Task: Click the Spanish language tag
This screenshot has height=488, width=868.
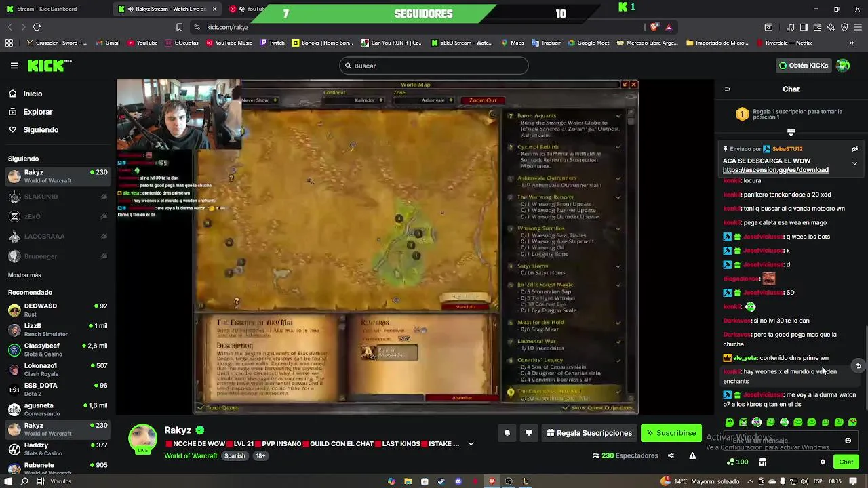Action: pyautogui.click(x=235, y=456)
